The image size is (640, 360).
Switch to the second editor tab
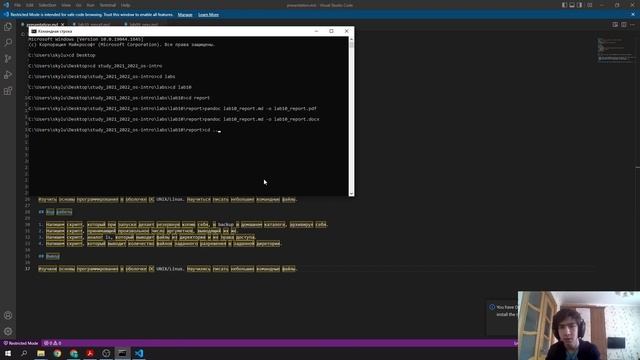click(x=93, y=24)
